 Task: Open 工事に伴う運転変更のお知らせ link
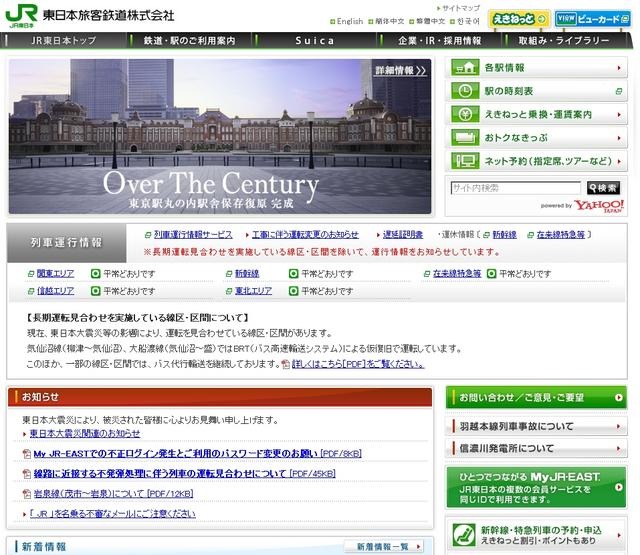305,235
